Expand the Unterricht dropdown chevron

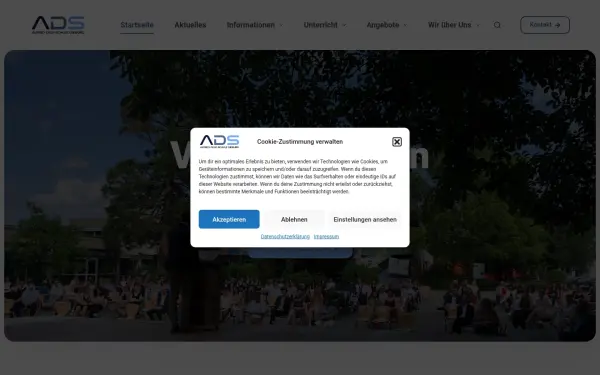tap(344, 25)
